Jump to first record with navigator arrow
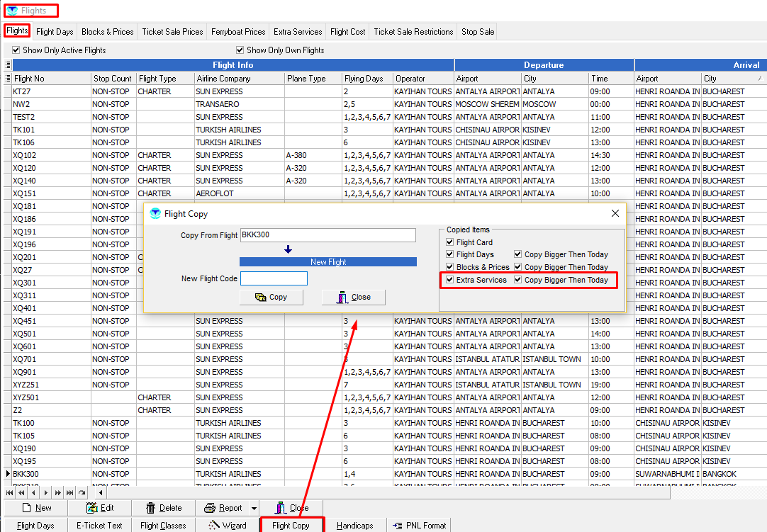 pyautogui.click(x=9, y=492)
